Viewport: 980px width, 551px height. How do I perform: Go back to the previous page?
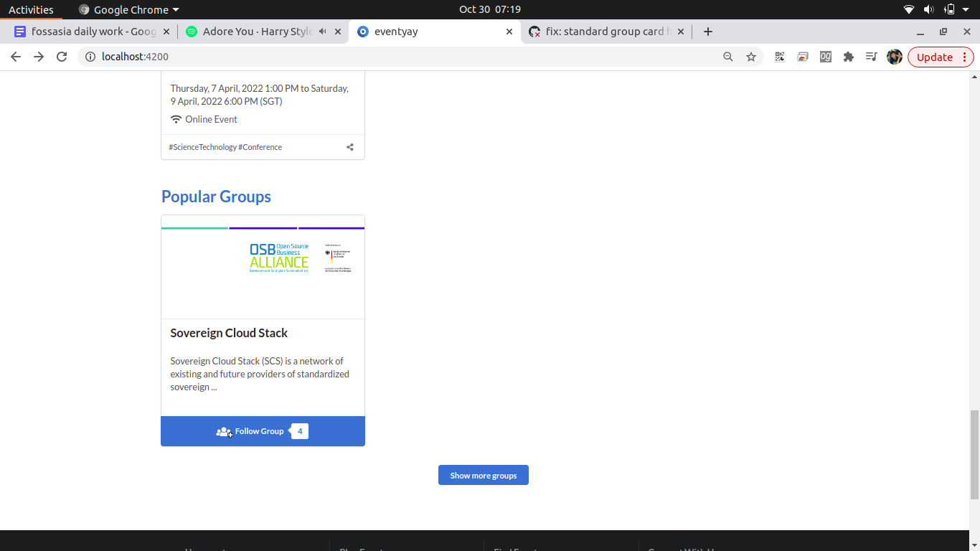(x=16, y=57)
